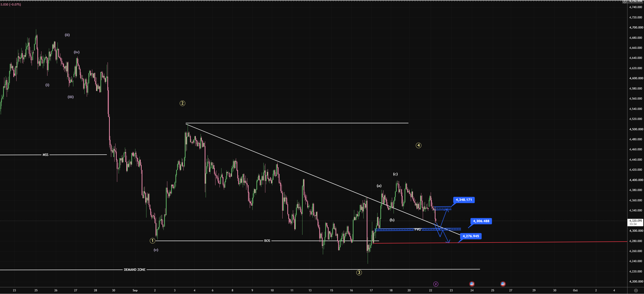Click the (i) sub-wave label

coord(47,85)
